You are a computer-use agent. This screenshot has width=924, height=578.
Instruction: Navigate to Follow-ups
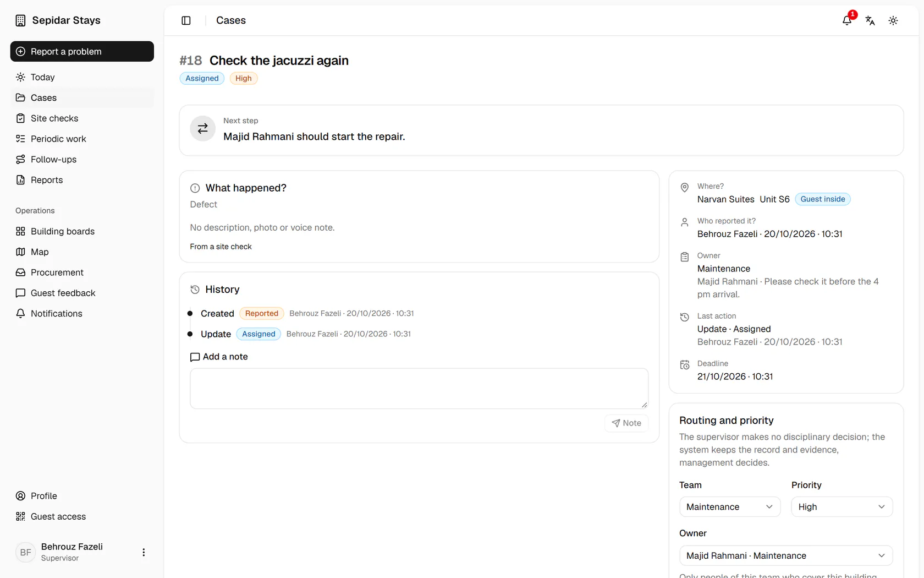pyautogui.click(x=82, y=159)
